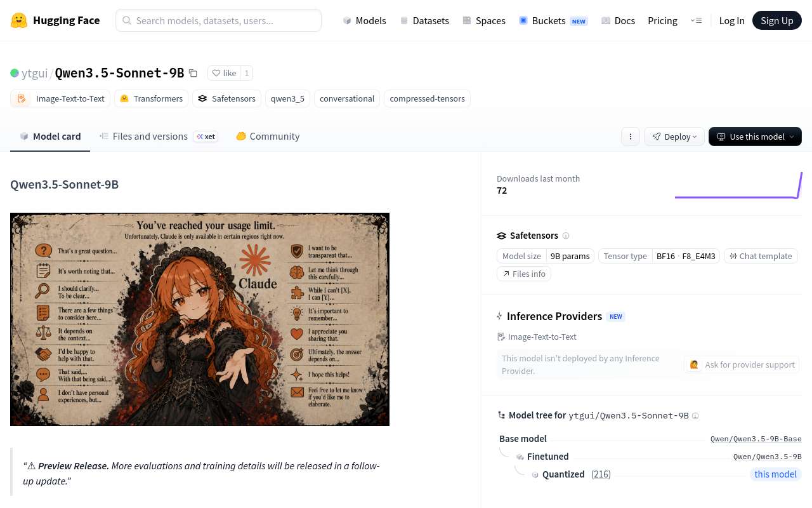Click the Chat template button
The image size is (812, 508).
(761, 256)
